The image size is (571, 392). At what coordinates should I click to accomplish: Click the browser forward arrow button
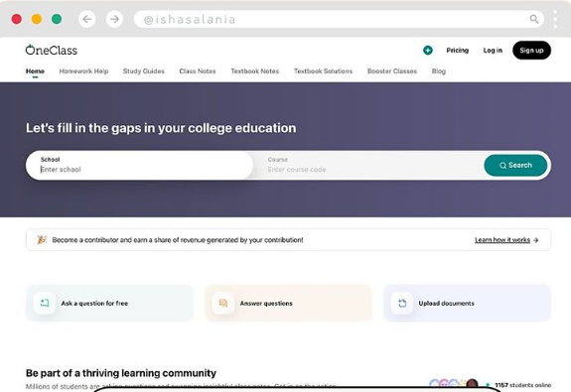pyautogui.click(x=115, y=19)
